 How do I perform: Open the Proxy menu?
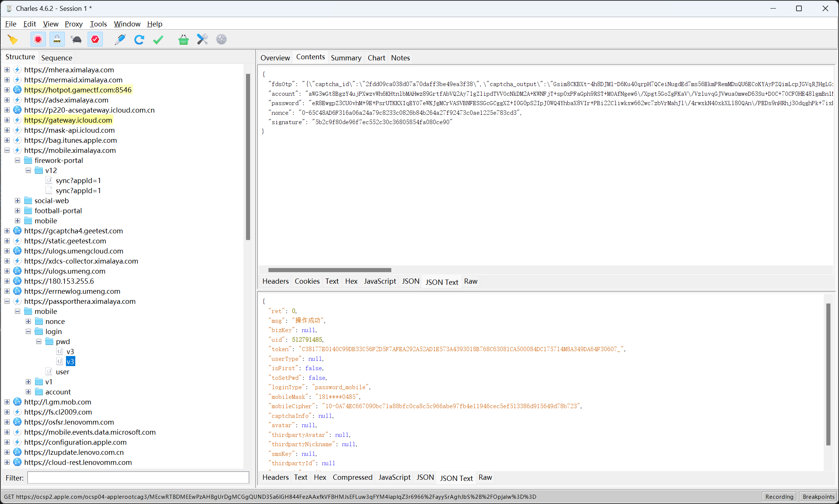pos(73,24)
